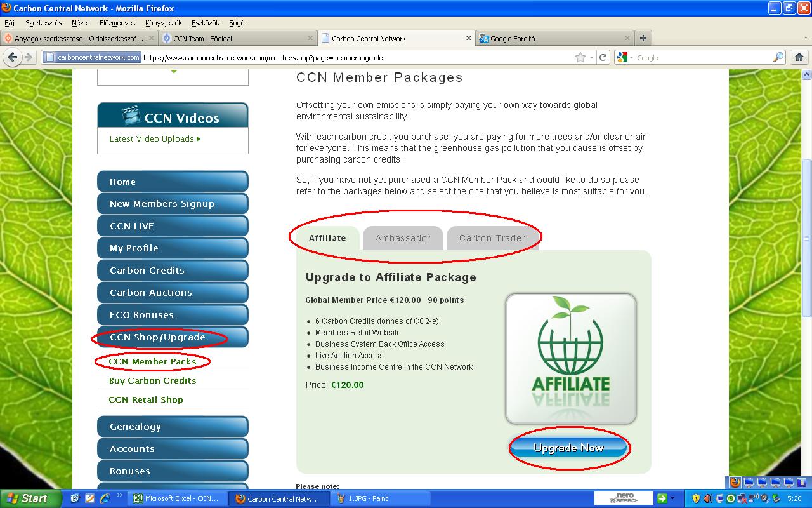Close the CCN Team - Főoldal tab
This screenshot has height=508, width=812.
point(310,38)
